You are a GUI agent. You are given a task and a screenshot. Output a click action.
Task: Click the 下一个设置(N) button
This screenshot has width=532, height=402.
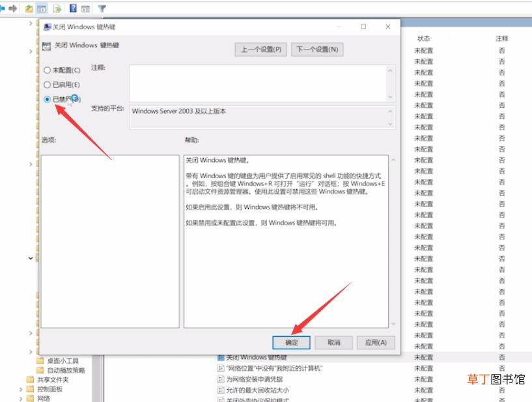click(317, 49)
